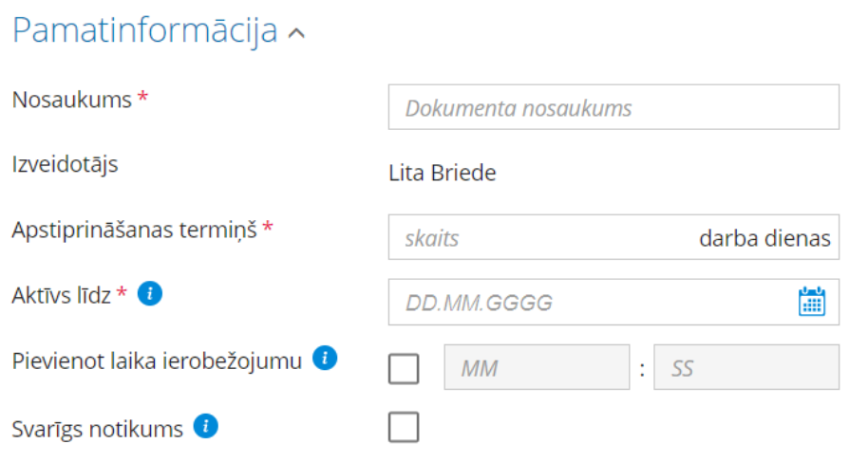868x462 pixels.
Task: Click the Lita Briede creator name
Action: pyautogui.click(x=443, y=174)
